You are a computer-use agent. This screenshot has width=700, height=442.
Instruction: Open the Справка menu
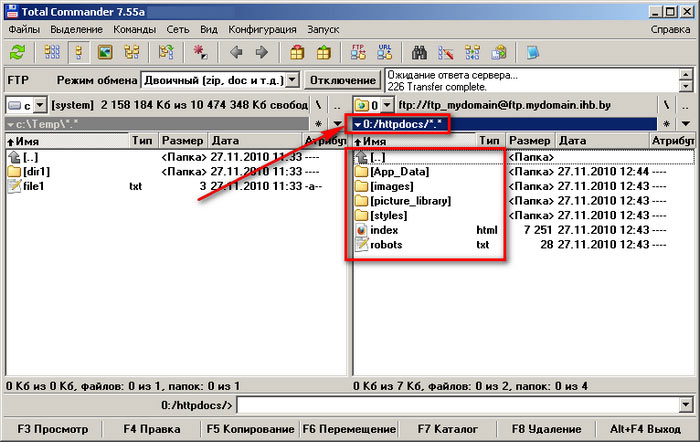pos(670,29)
